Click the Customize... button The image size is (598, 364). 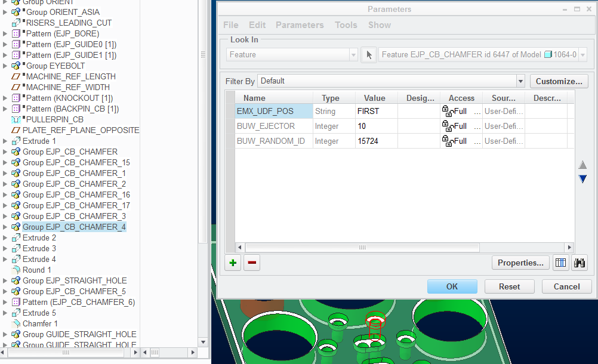559,81
